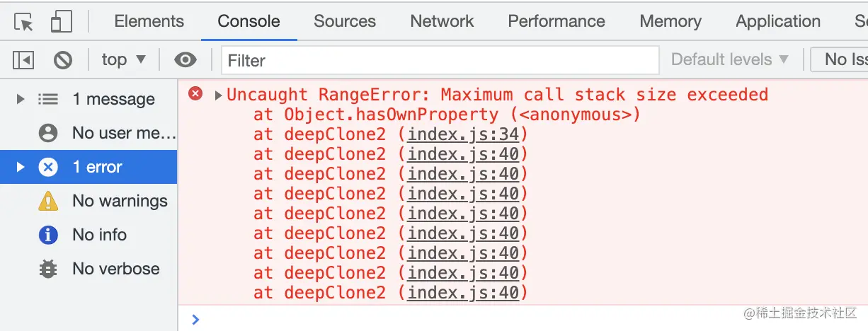
Task: Focus the console Filter input field
Action: (x=439, y=60)
